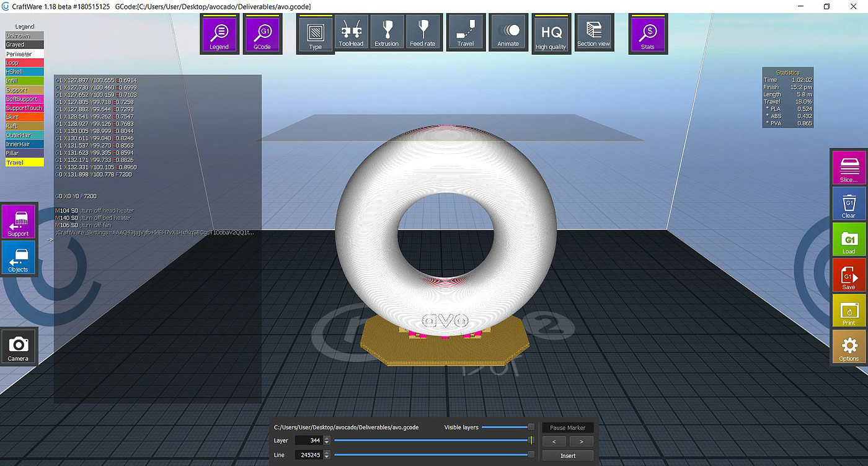Click the Skirt legend swatch
This screenshot has width=868, height=466.
coord(25,117)
